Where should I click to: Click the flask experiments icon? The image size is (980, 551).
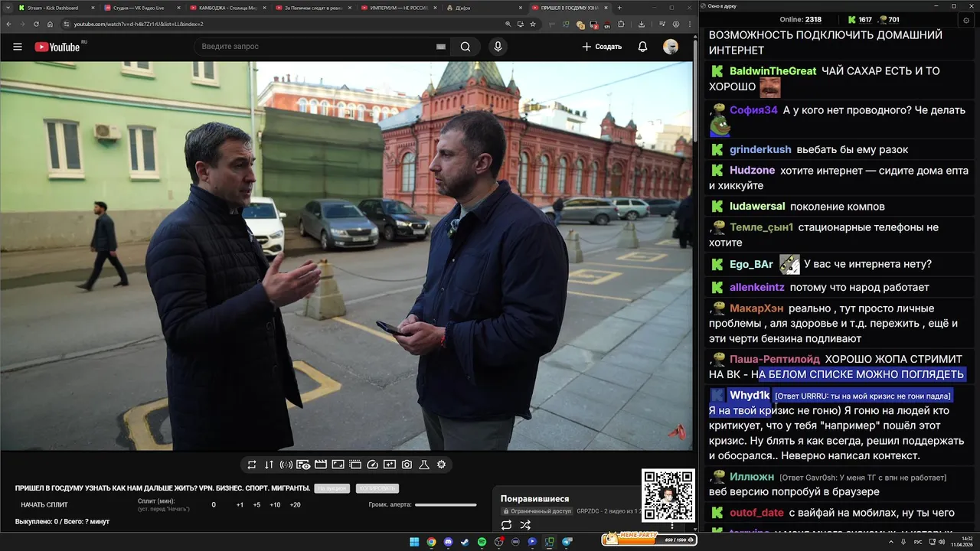(x=424, y=465)
